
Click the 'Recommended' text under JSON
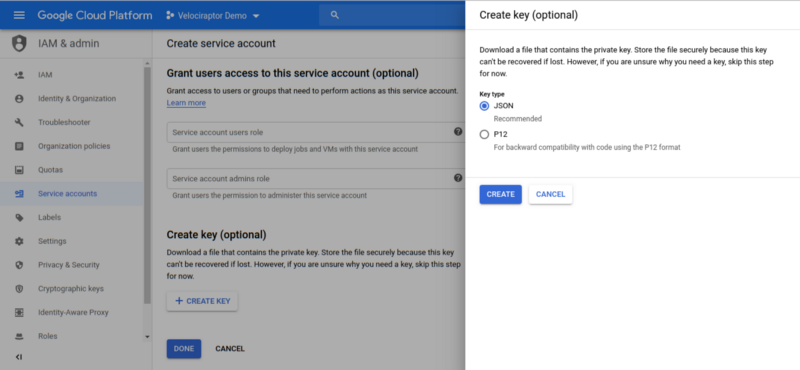[517, 119]
